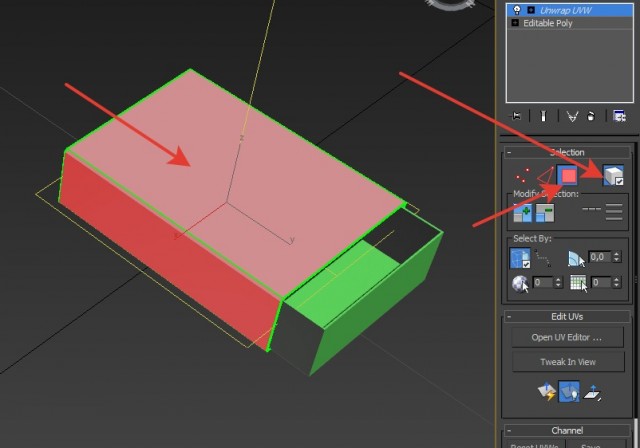Click the smoothing group value field
Screen dimensions: 640x448
point(601,282)
